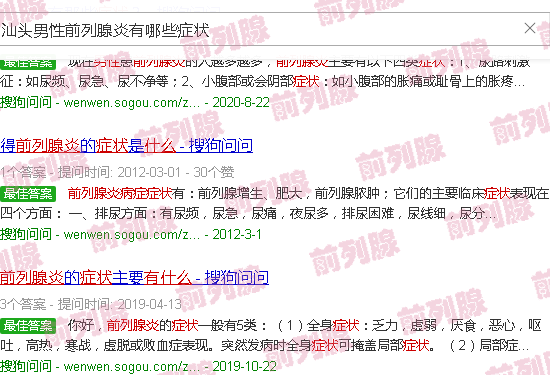Click the 最佳答案 badge in the 2019 result
This screenshot has width=550, height=375.
point(28,326)
